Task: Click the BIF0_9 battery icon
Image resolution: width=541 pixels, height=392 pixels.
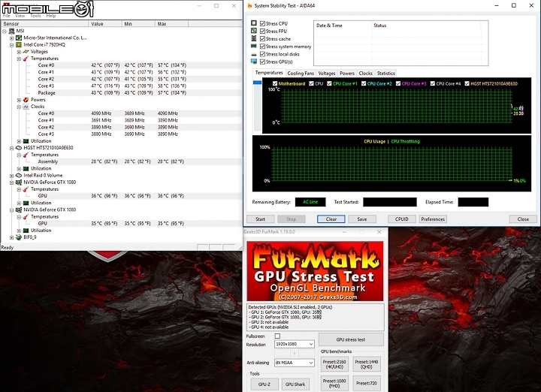Action: (x=19, y=237)
